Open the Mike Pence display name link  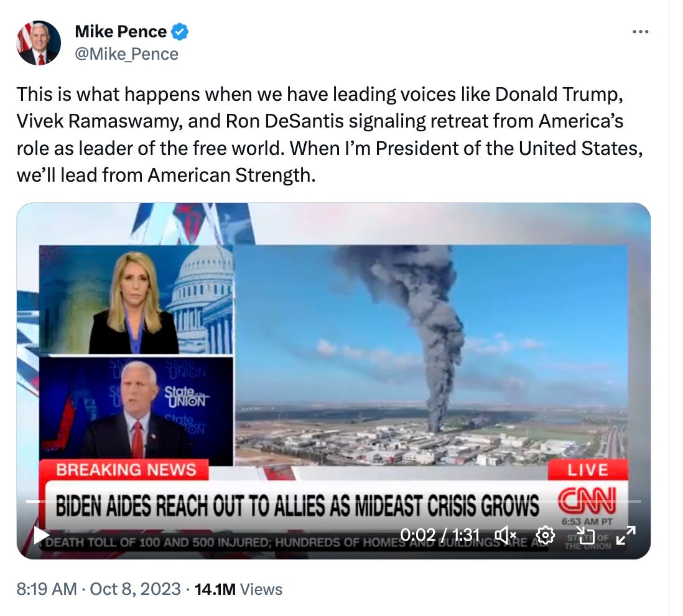tap(121, 31)
